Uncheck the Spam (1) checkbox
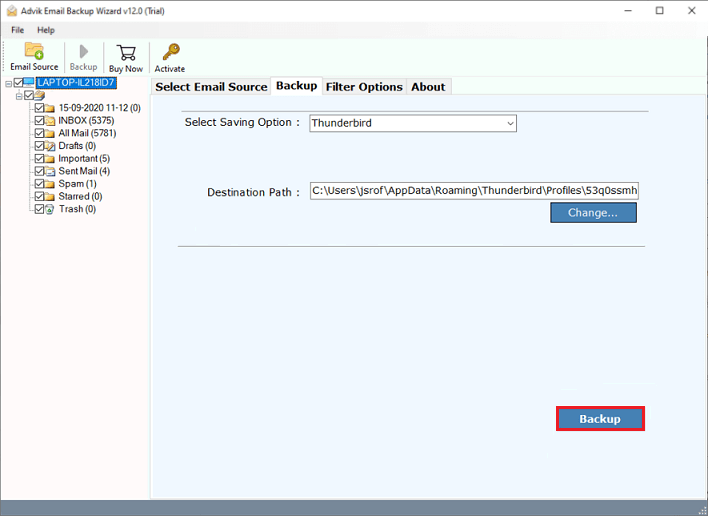This screenshot has height=516, width=708. coord(39,184)
